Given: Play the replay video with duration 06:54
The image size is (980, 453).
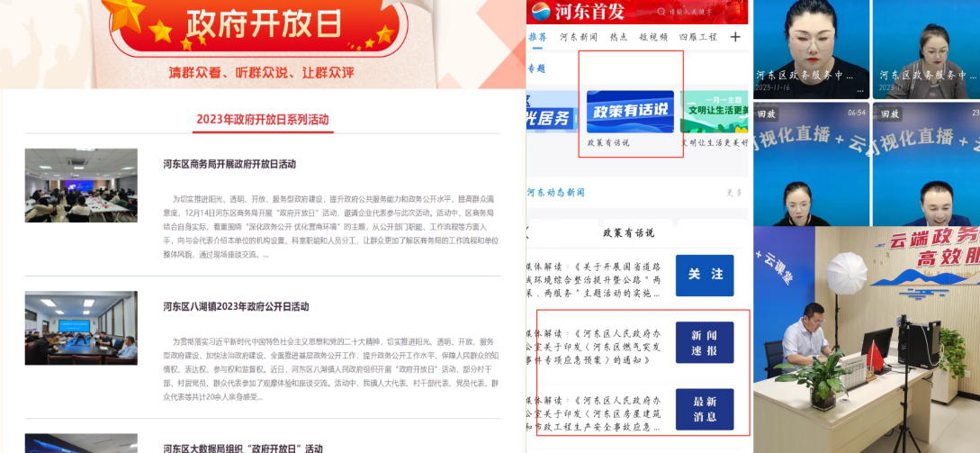Looking at the screenshot, I should 811,165.
